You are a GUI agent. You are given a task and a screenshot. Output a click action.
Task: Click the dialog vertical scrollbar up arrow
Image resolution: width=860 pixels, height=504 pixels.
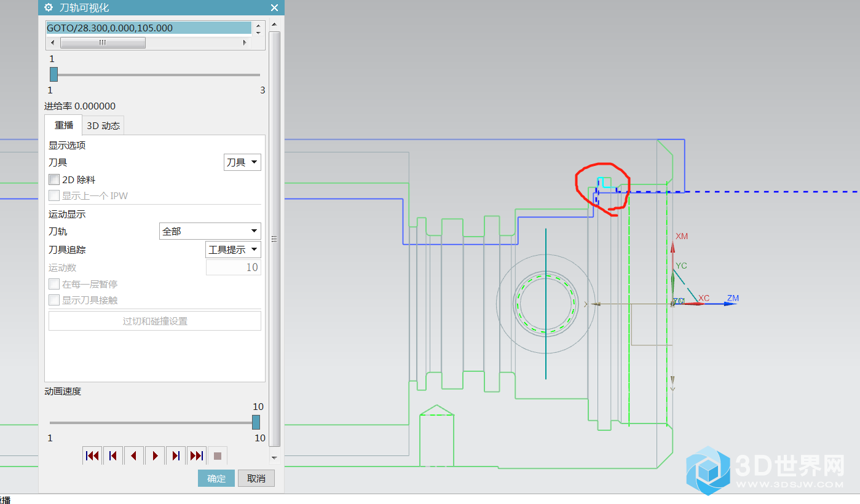pos(275,25)
